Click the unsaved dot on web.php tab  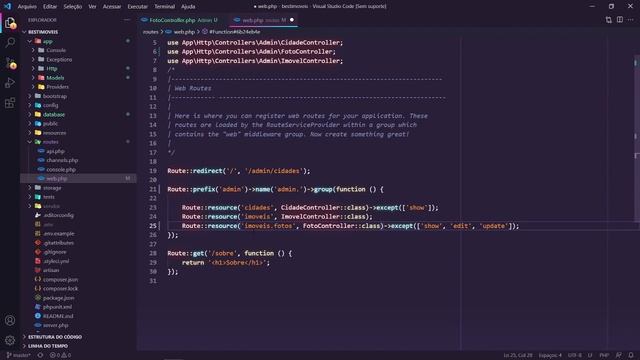tap(292, 20)
